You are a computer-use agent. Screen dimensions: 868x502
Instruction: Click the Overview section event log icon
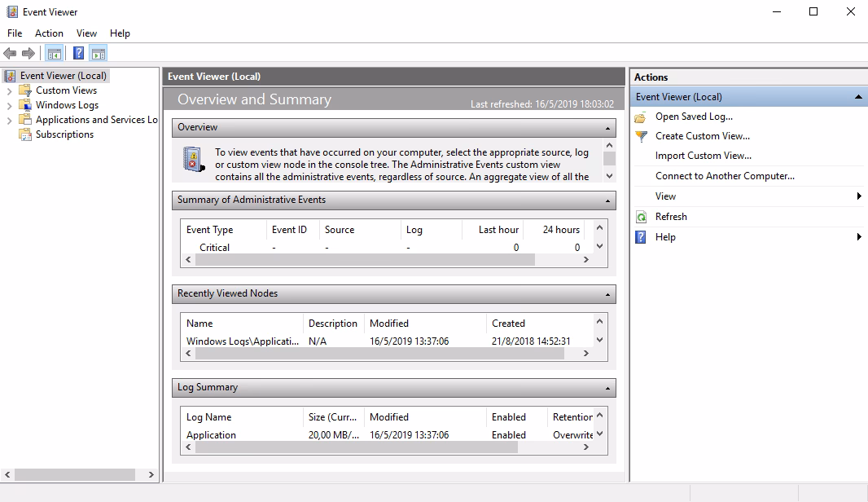[x=194, y=160]
